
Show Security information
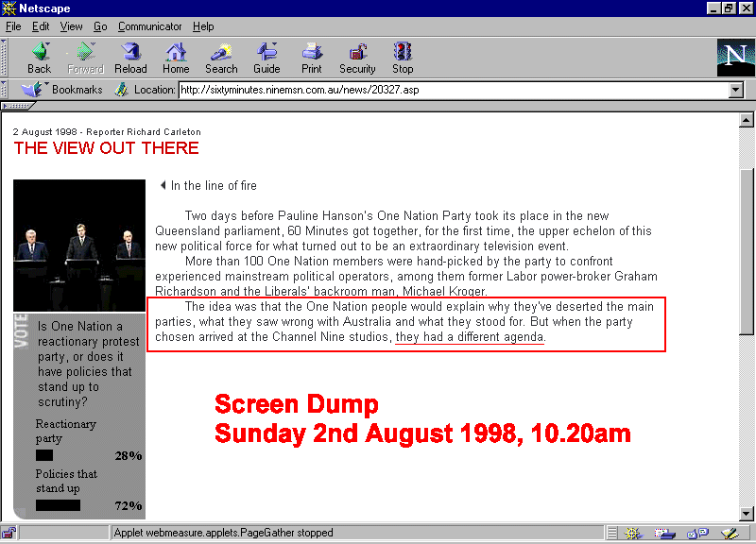[357, 58]
